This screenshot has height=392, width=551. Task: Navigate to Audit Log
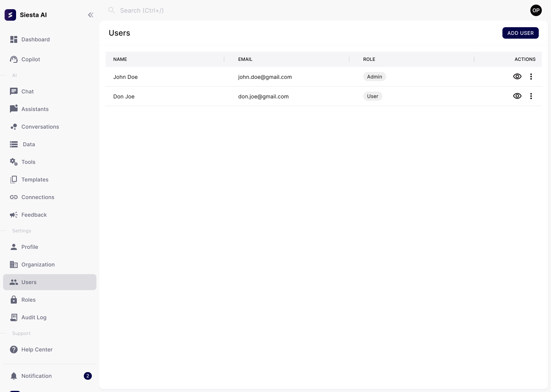coord(34,317)
